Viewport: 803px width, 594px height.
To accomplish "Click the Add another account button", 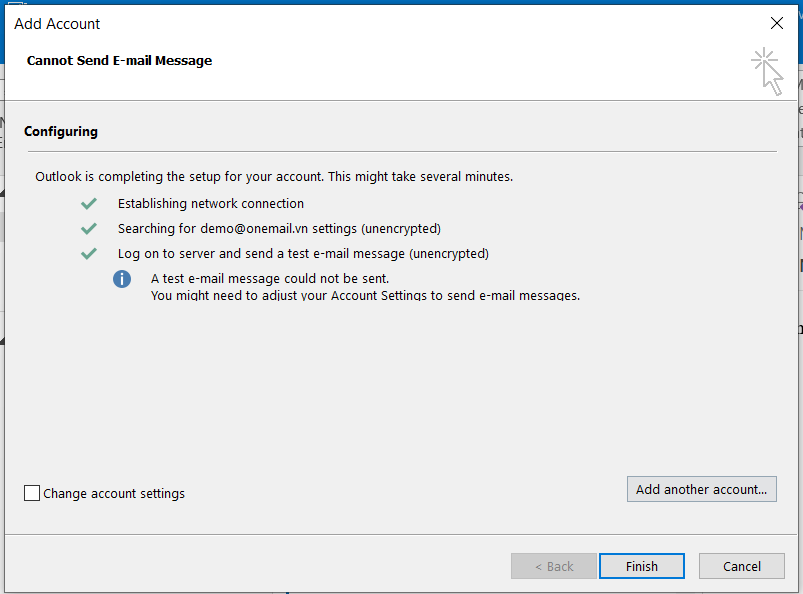I will pyautogui.click(x=702, y=490).
